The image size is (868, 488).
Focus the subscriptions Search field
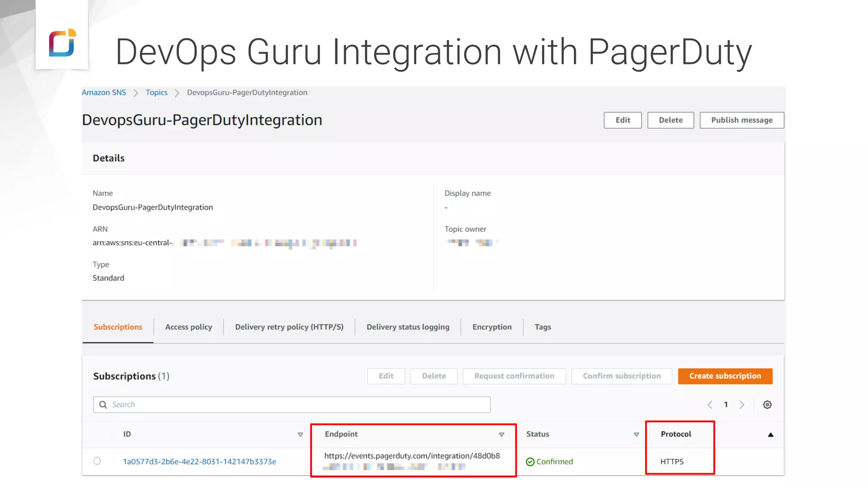[292, 405]
